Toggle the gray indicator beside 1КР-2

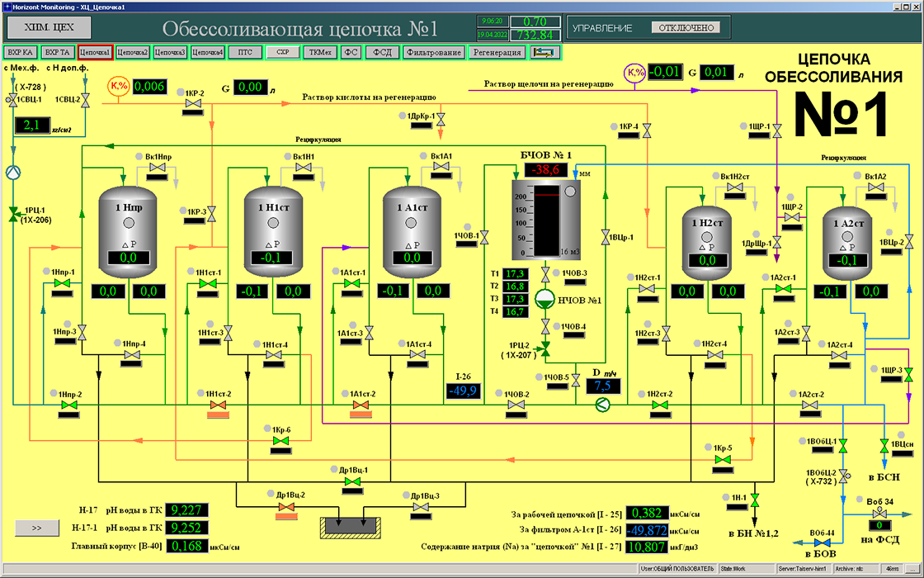tap(181, 92)
